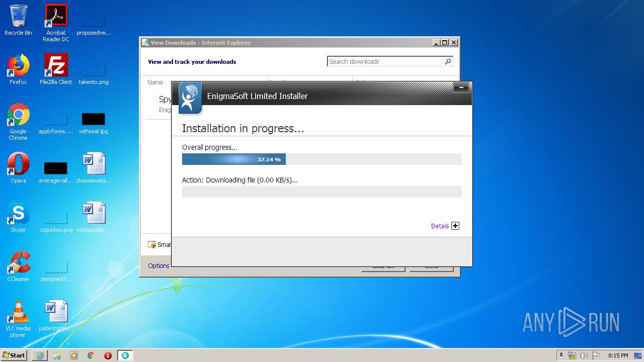Select choosewebs... Word document icon

pos(94,168)
